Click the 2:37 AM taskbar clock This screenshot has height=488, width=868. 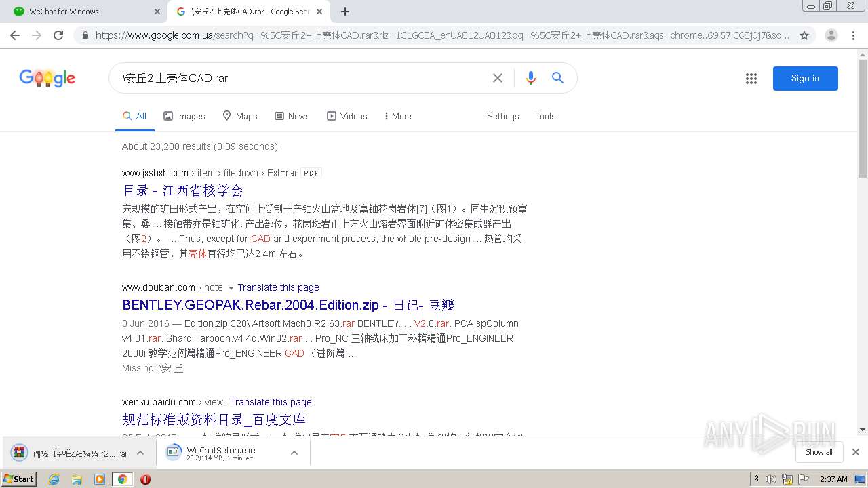point(833,479)
